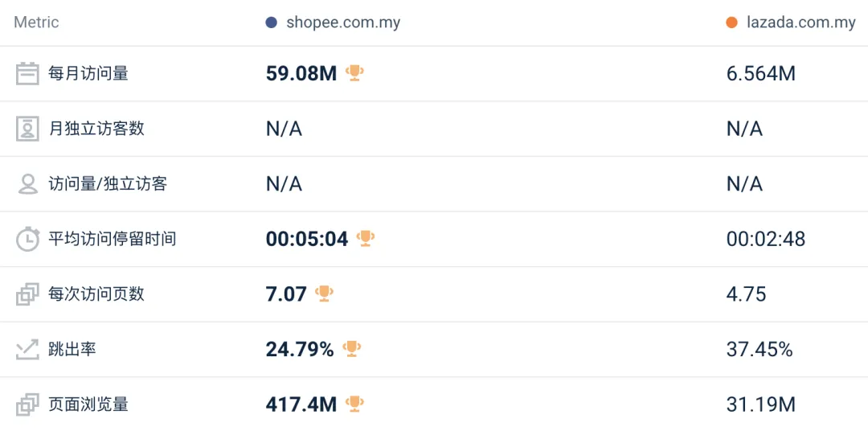The height and width of the screenshot is (431, 868).
Task: Open the lazada.com.my column header link
Action: tap(799, 23)
